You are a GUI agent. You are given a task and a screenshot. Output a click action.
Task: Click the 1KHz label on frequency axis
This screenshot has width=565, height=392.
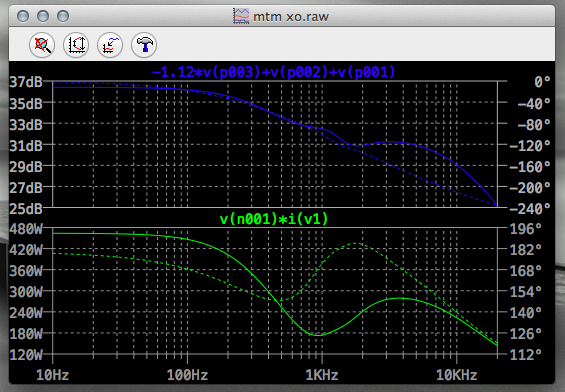tap(322, 375)
